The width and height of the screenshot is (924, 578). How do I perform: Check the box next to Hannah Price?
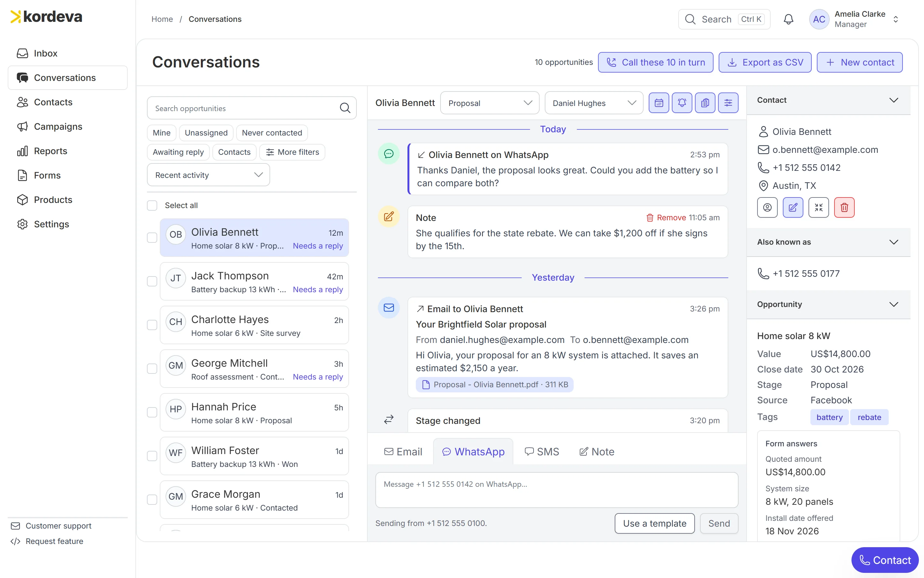pyautogui.click(x=152, y=413)
